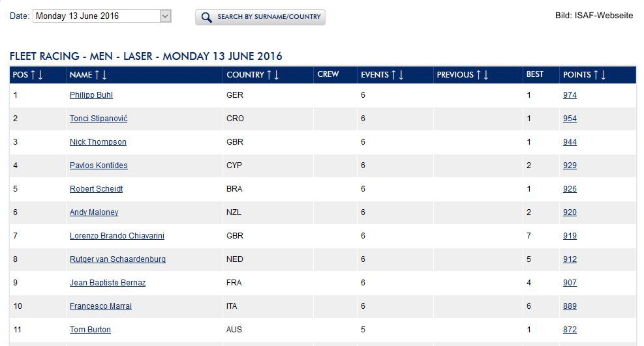Viewport: 644px width, 346px height.
Task: Open Lorenzo Brando Chiavarini profile
Action: tap(117, 236)
